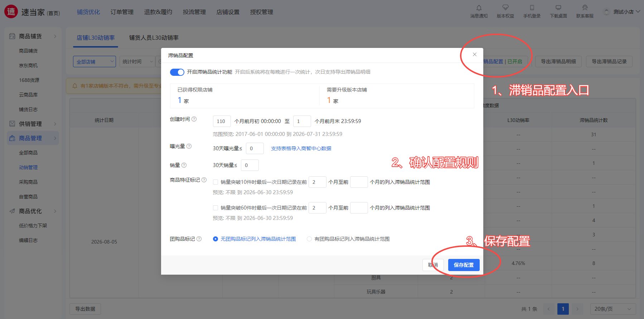Click the 导出滞销品明细 button
Viewport: 644px width, 319px height.
[558, 62]
